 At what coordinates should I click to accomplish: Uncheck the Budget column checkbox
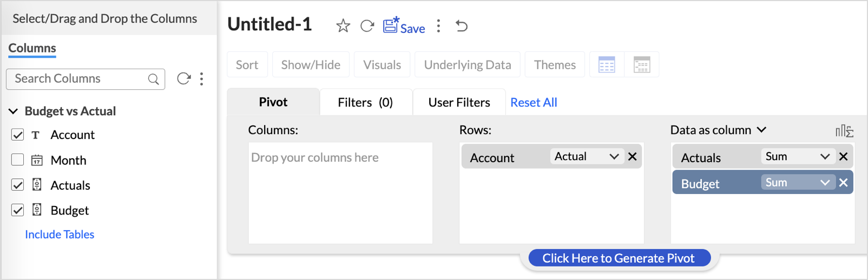click(18, 210)
